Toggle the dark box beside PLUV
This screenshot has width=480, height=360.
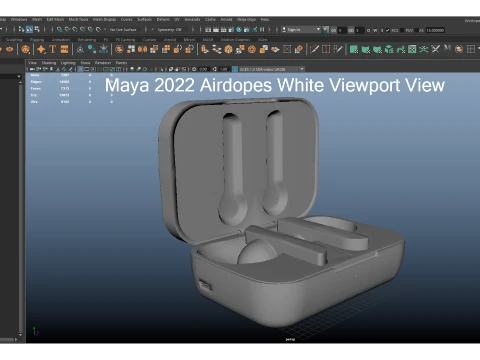pyautogui.click(x=402, y=30)
